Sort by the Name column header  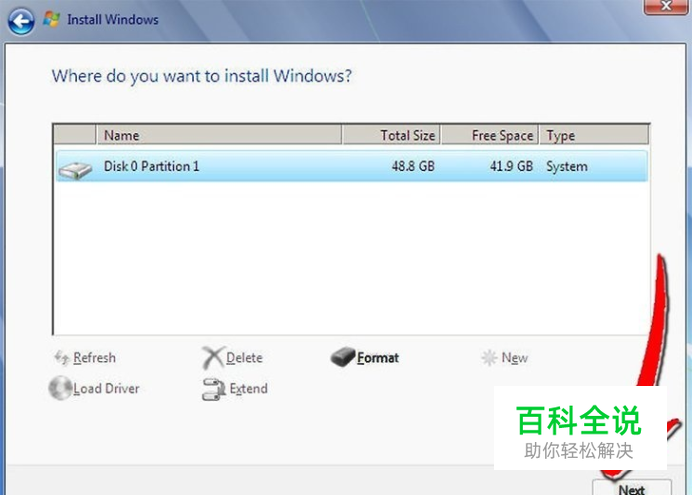tap(219, 135)
